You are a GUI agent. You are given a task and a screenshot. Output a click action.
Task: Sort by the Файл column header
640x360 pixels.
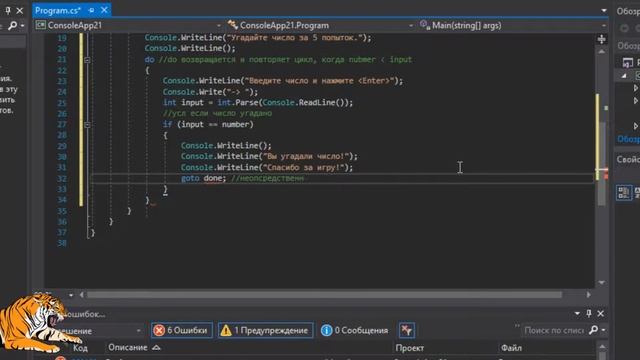(x=511, y=348)
